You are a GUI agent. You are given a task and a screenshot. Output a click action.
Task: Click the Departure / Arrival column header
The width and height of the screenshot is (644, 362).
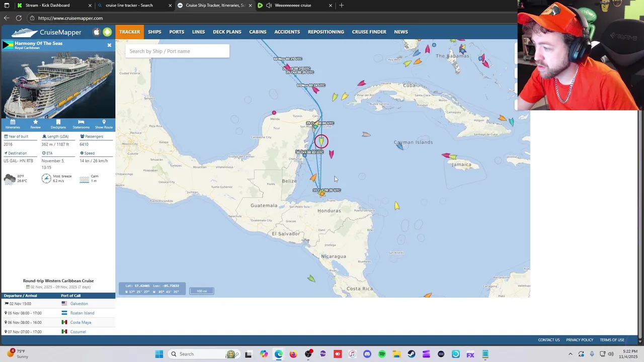(x=21, y=296)
